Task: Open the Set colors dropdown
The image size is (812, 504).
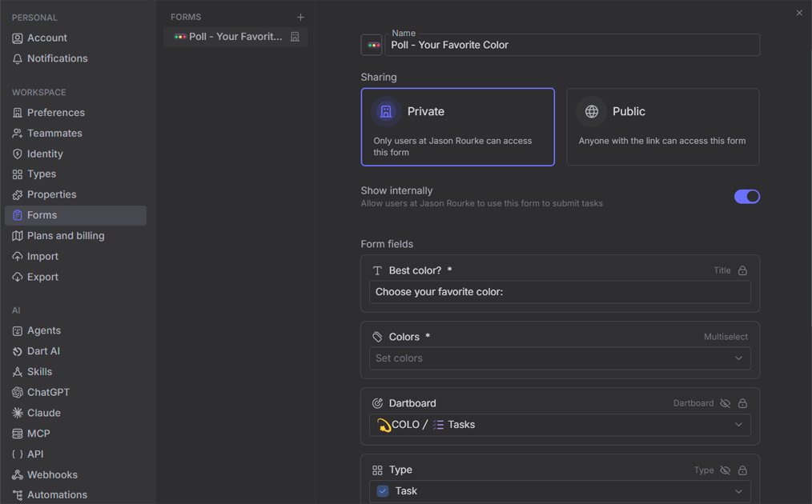Action: (560, 358)
